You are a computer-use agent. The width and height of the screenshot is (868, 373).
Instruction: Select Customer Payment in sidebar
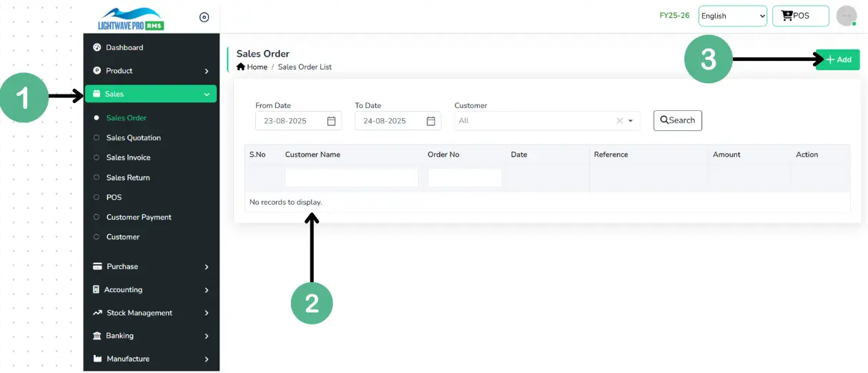139,217
